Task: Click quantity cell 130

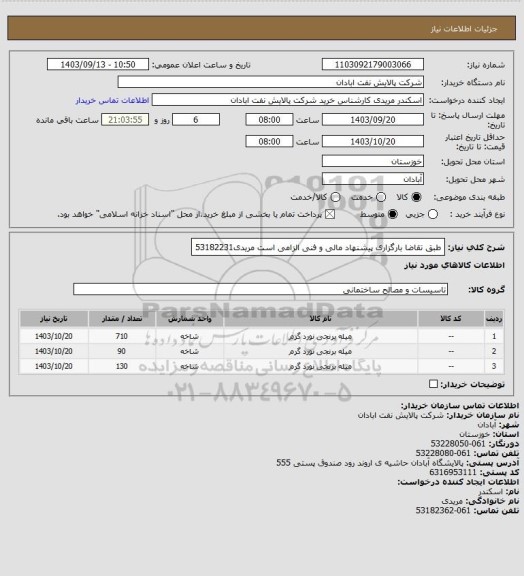Action: point(122,366)
